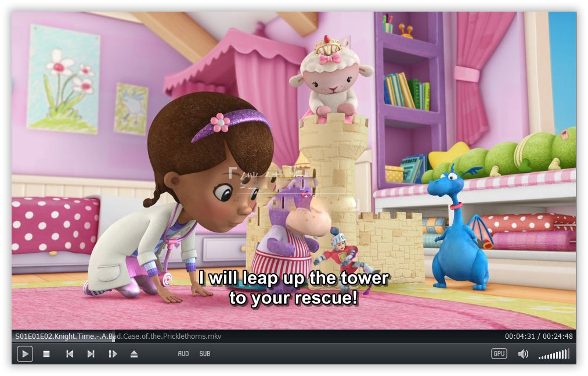The image size is (588, 376).
Task: Choose subtitle track via SUB button
Action: (205, 354)
